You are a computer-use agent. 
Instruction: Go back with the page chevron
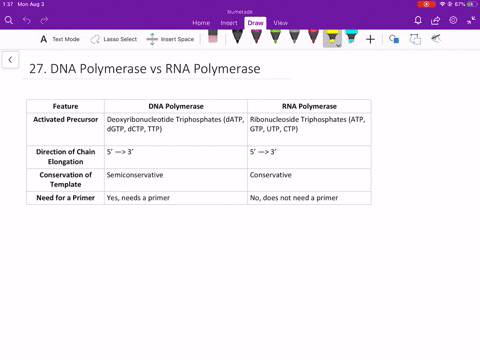(x=10, y=60)
